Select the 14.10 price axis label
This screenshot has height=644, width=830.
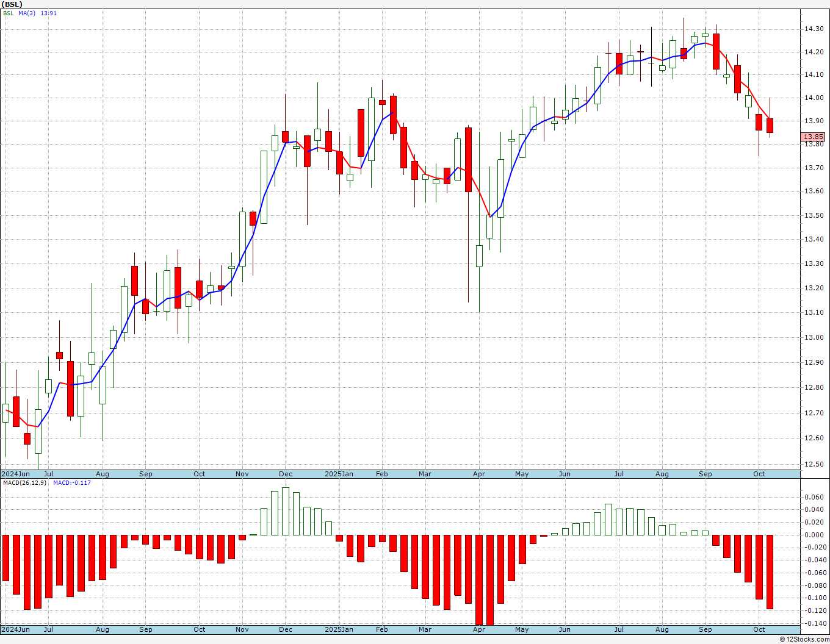click(x=814, y=75)
